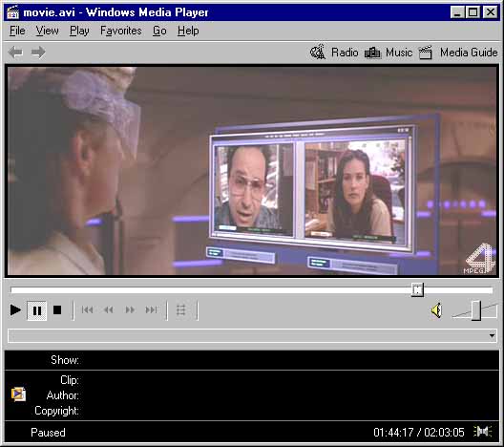The image size is (504, 447).
Task: Click the seek bar position thumb
Action: coord(417,289)
